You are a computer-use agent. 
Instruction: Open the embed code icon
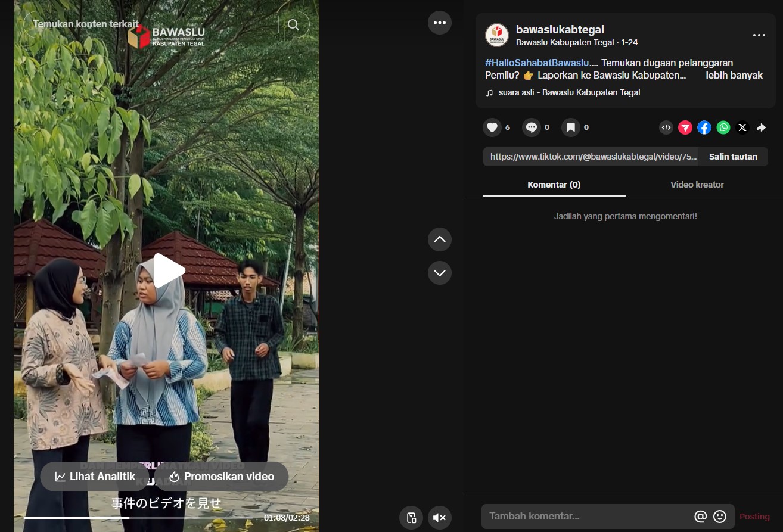pyautogui.click(x=666, y=127)
